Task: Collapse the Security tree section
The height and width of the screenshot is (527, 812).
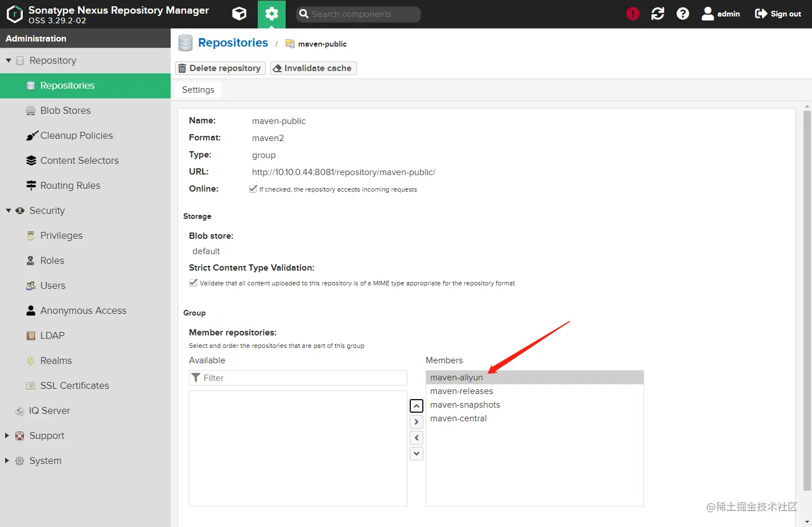Action: (x=9, y=210)
